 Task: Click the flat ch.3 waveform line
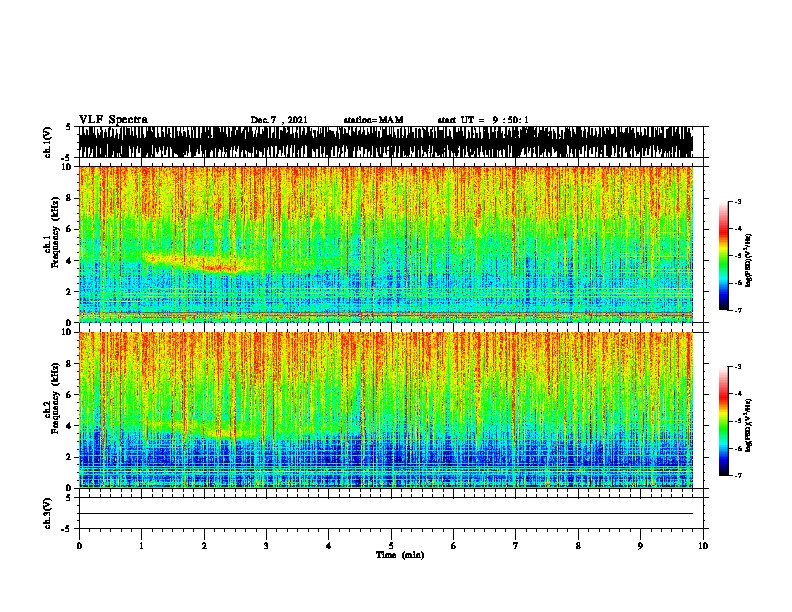coord(385,514)
